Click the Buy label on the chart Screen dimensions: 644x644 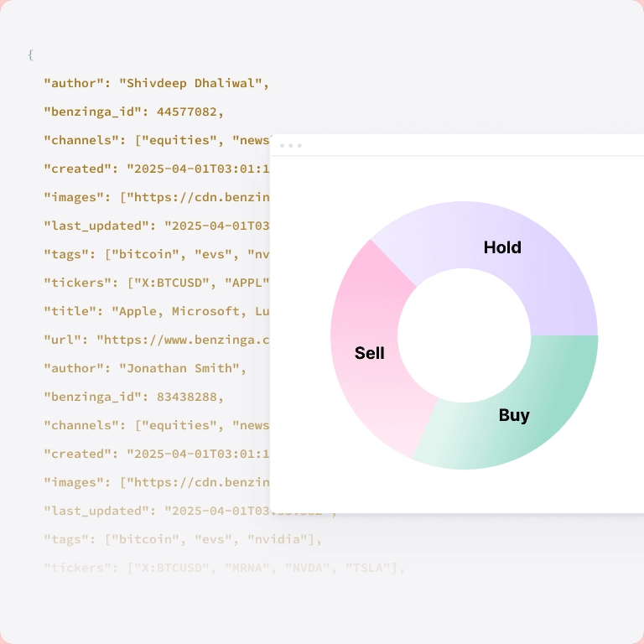pos(514,415)
